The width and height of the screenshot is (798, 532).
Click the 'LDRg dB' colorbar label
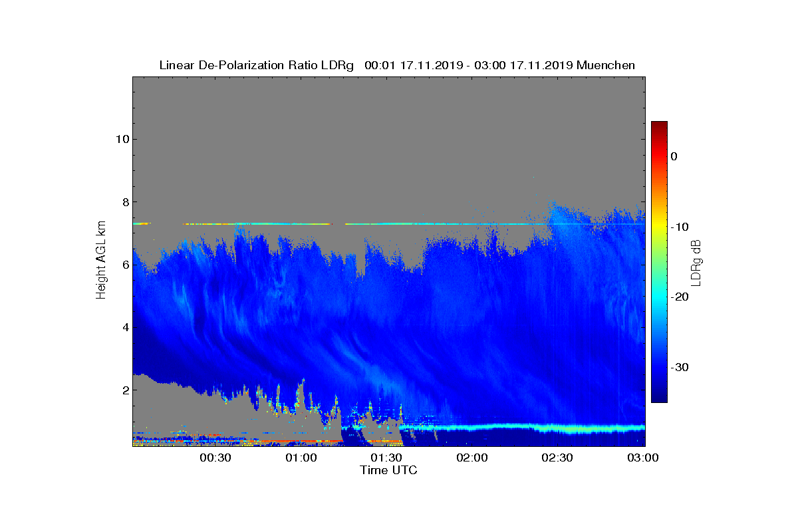tap(696, 263)
